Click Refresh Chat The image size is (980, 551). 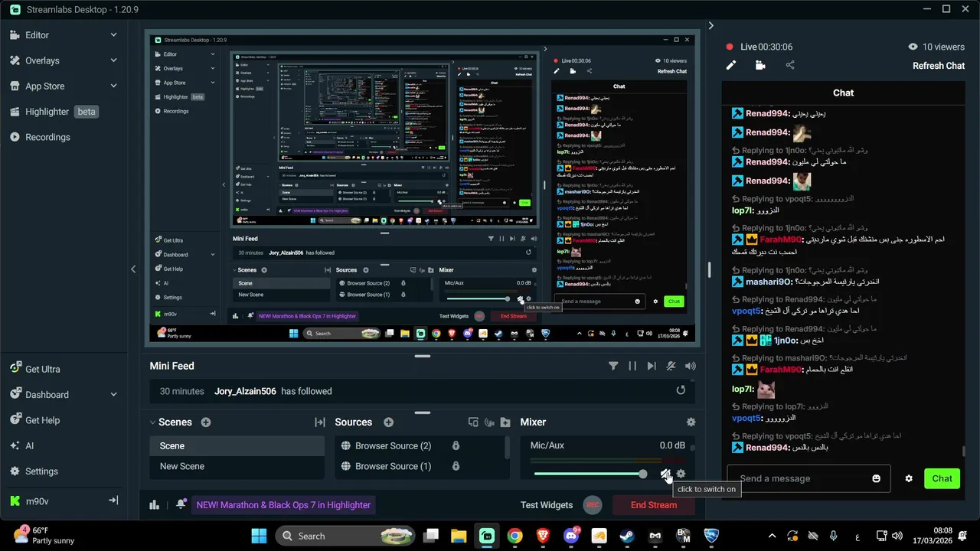(939, 66)
